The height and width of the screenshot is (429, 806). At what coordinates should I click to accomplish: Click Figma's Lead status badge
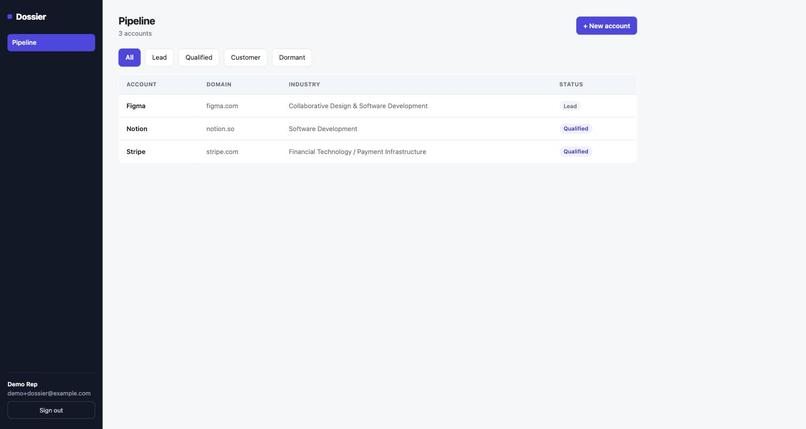(x=570, y=106)
